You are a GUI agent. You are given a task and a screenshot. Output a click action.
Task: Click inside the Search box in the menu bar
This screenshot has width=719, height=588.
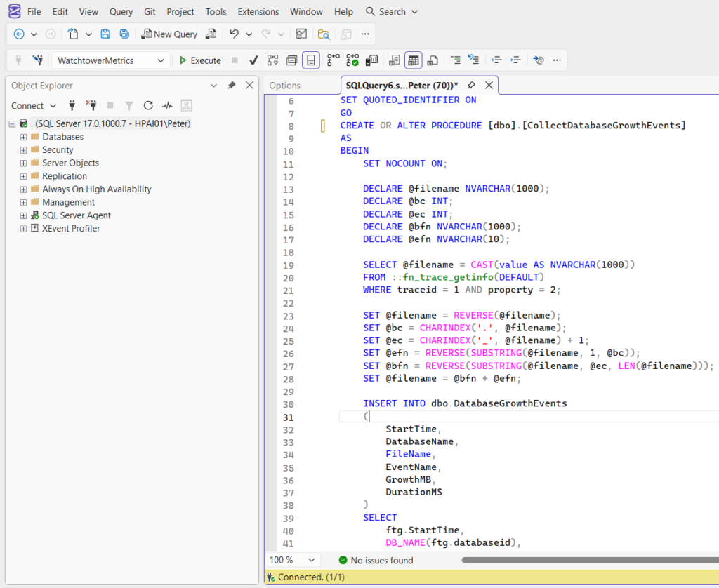pyautogui.click(x=390, y=11)
